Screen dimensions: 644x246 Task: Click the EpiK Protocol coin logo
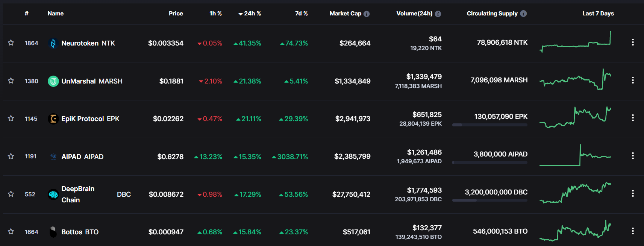pos(53,119)
